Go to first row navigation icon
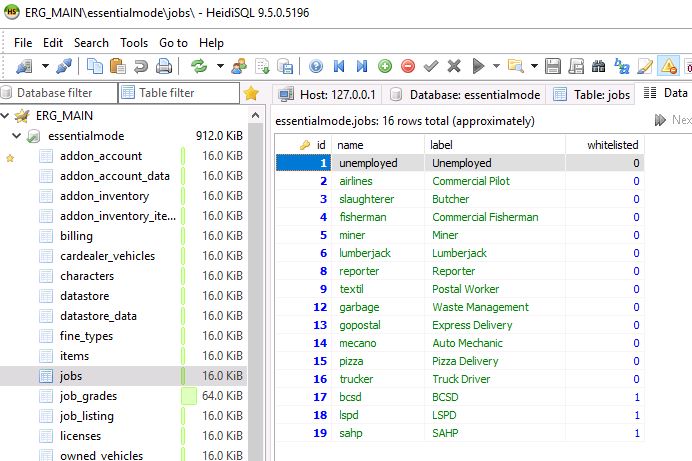This screenshot has height=461, width=692. pos(339,67)
